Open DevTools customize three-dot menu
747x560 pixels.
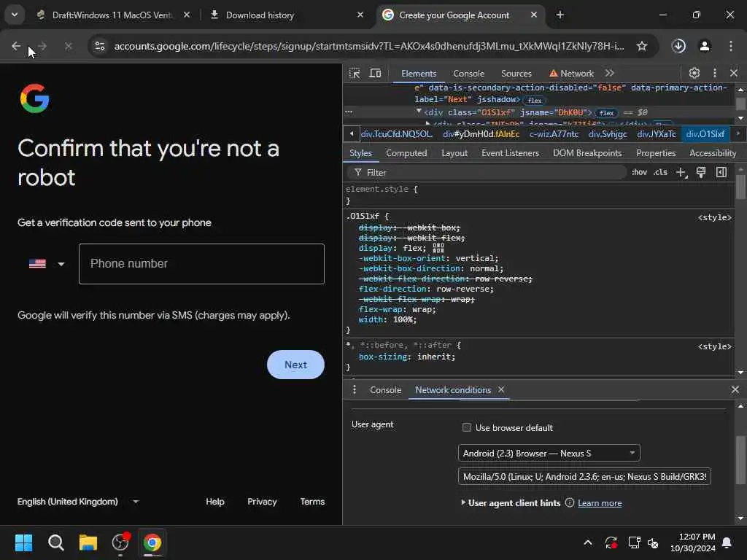(715, 73)
